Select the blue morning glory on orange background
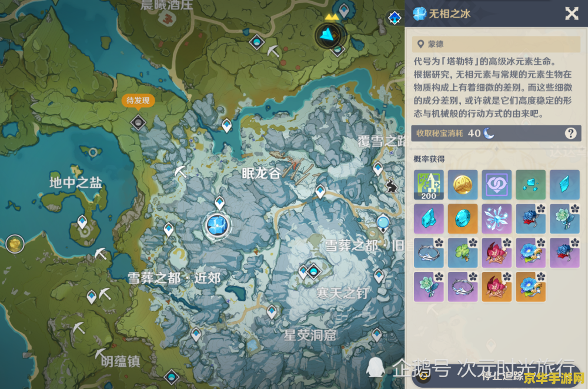 (x=530, y=287)
